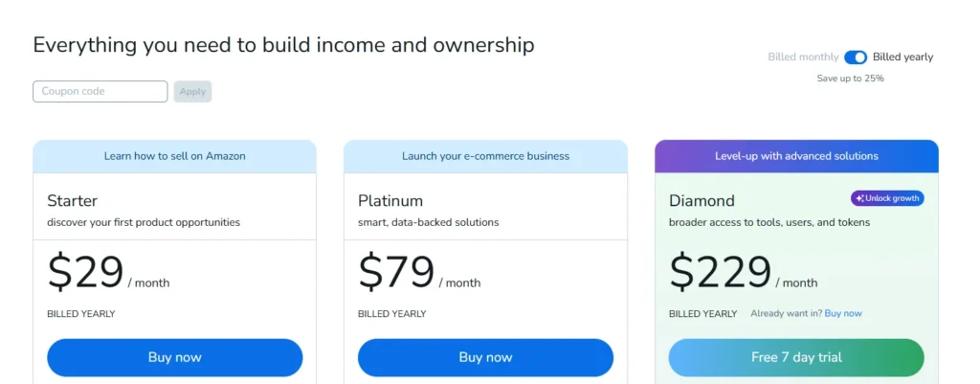Click the Save up to 25% text
The width and height of the screenshot is (980, 384).
point(850,79)
